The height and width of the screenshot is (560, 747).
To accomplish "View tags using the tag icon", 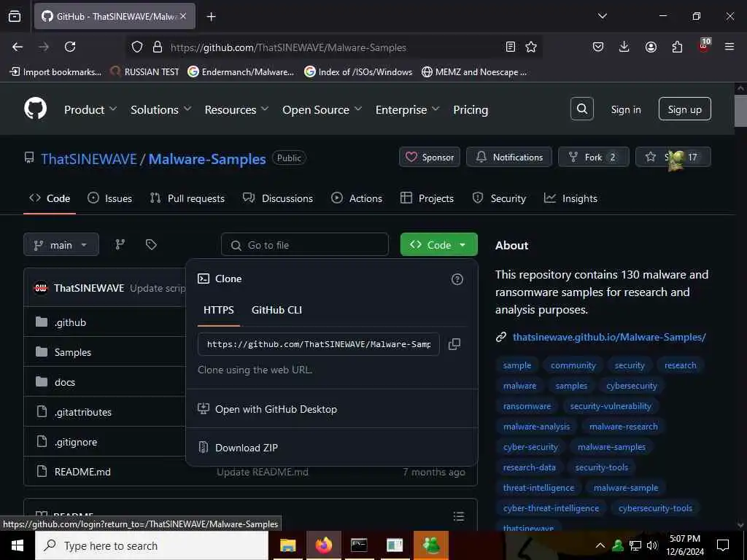I will (x=151, y=244).
